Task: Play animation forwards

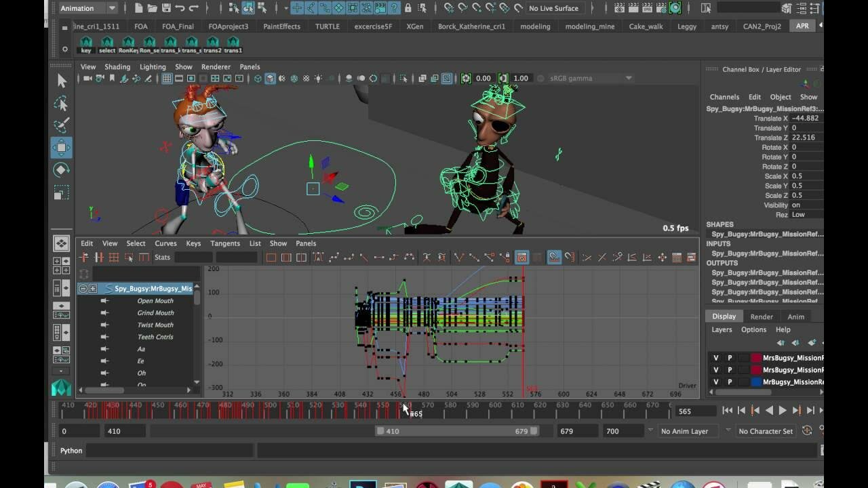Action: [x=783, y=410]
